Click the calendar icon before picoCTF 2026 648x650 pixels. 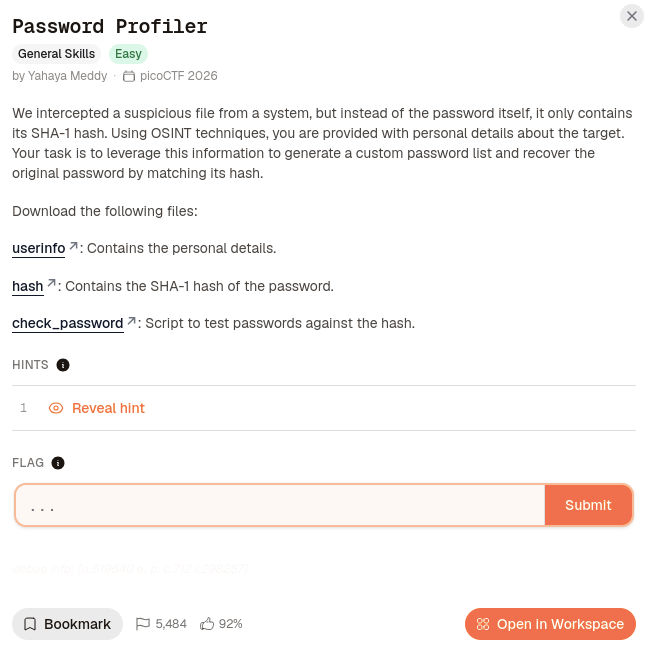[x=129, y=76]
